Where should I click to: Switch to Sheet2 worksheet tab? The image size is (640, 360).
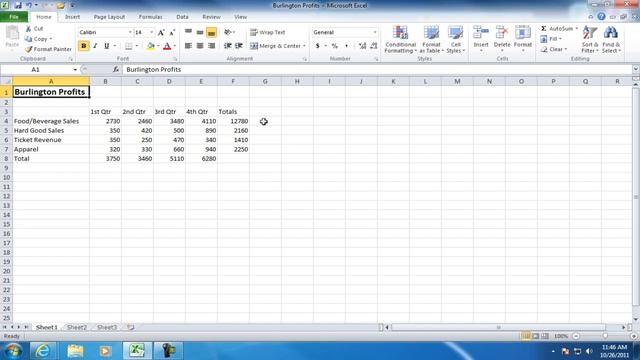(x=77, y=327)
